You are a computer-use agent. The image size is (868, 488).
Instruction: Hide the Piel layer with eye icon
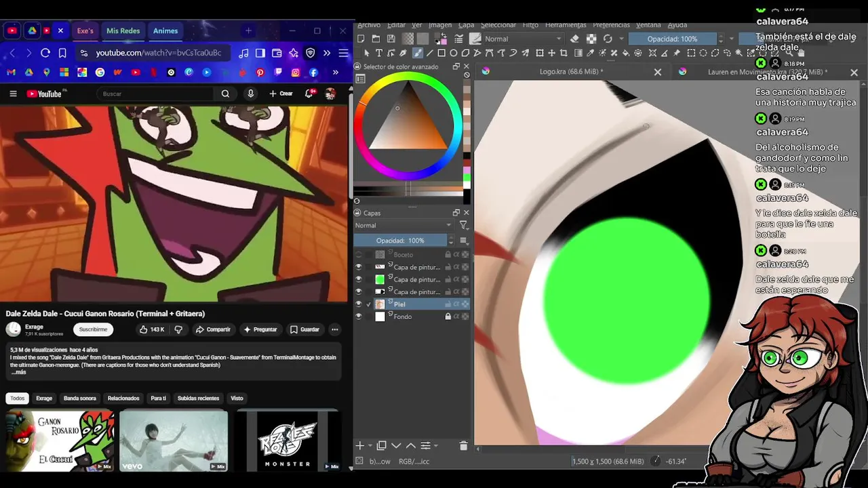(358, 304)
